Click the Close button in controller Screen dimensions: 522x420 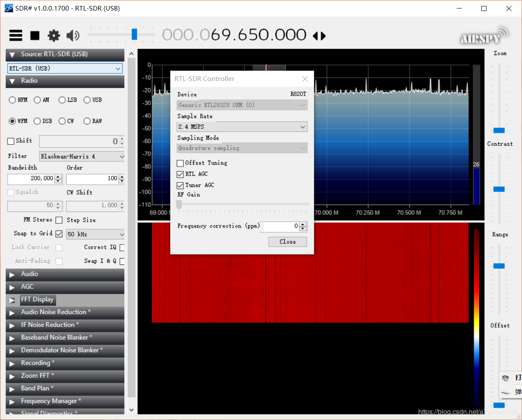pos(288,242)
